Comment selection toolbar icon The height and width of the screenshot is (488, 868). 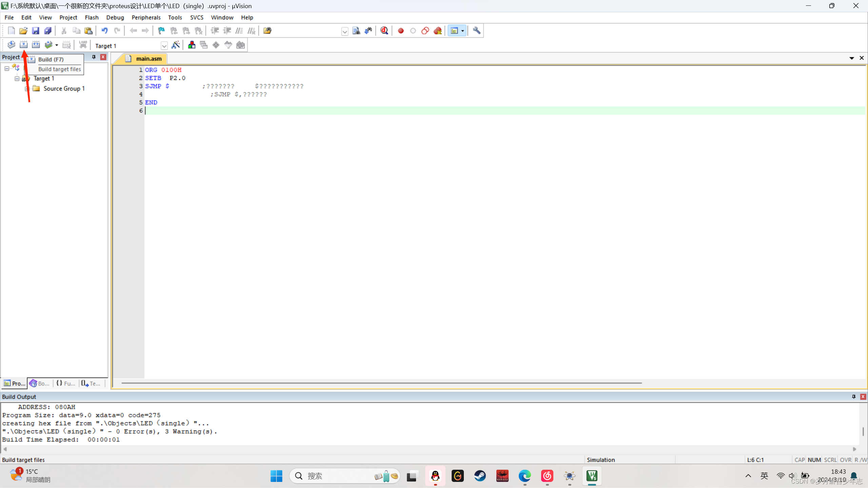[x=239, y=31]
